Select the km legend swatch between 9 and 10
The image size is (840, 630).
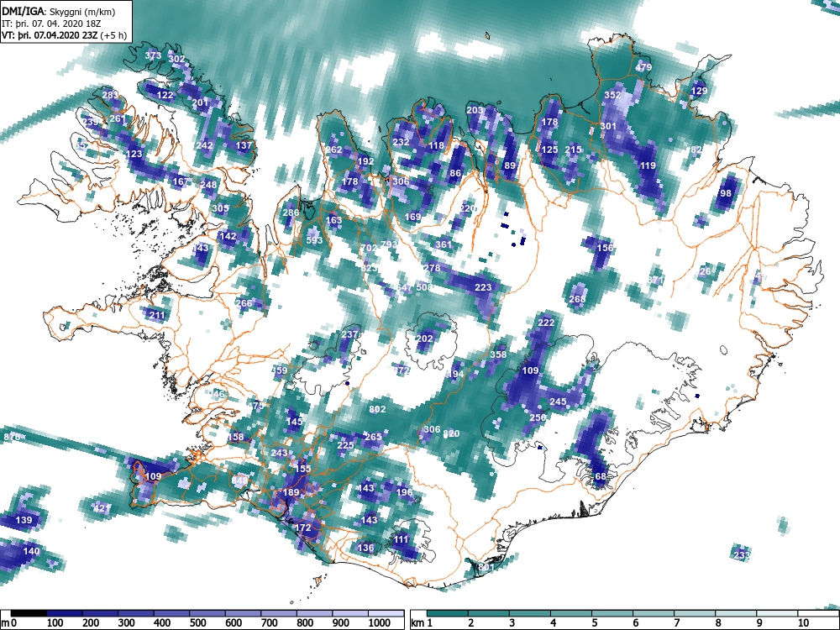777,613
